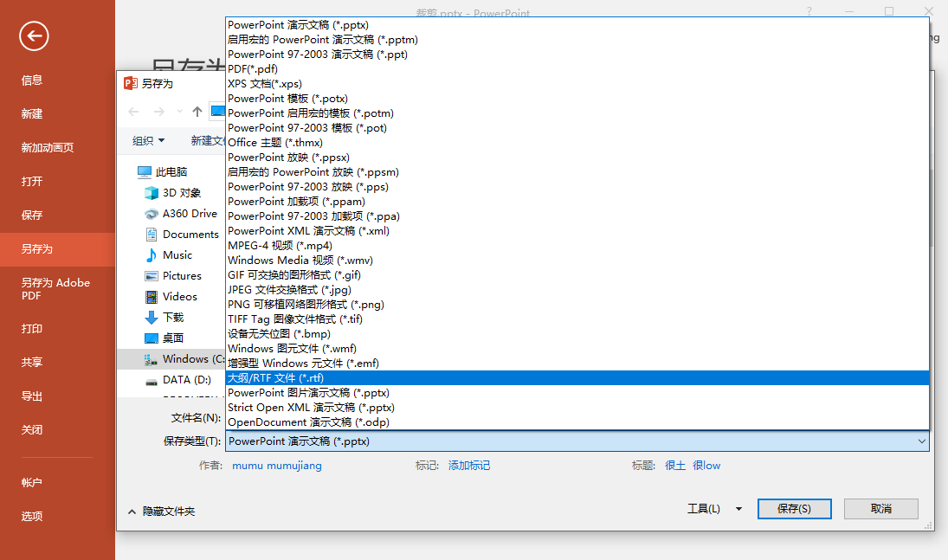This screenshot has height=560, width=948.
Task: Choose OpenDocument 演示文稿 (*.odp)
Action: click(577, 422)
